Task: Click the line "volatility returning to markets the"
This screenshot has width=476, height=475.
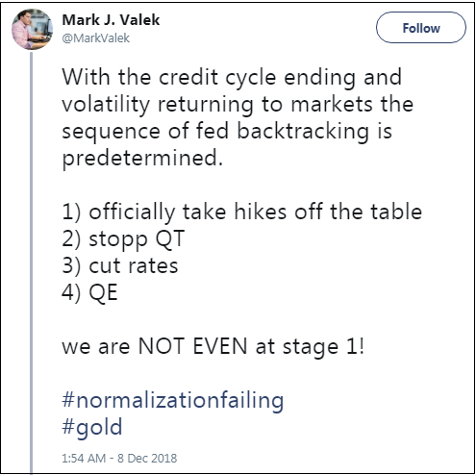Action: (x=238, y=105)
